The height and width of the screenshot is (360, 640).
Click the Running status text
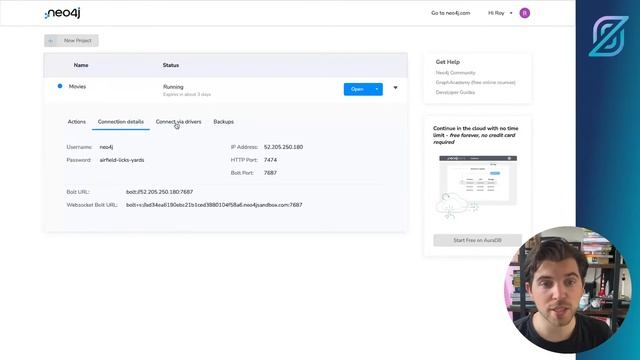(173, 87)
